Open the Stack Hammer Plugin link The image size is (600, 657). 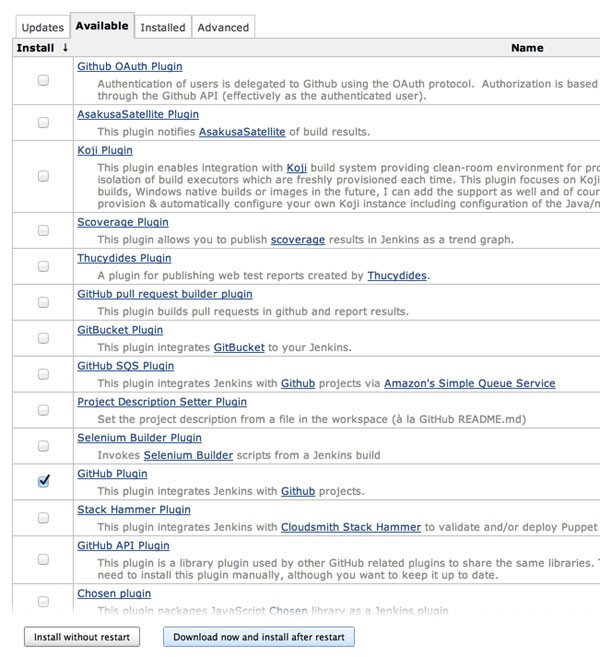[134, 510]
